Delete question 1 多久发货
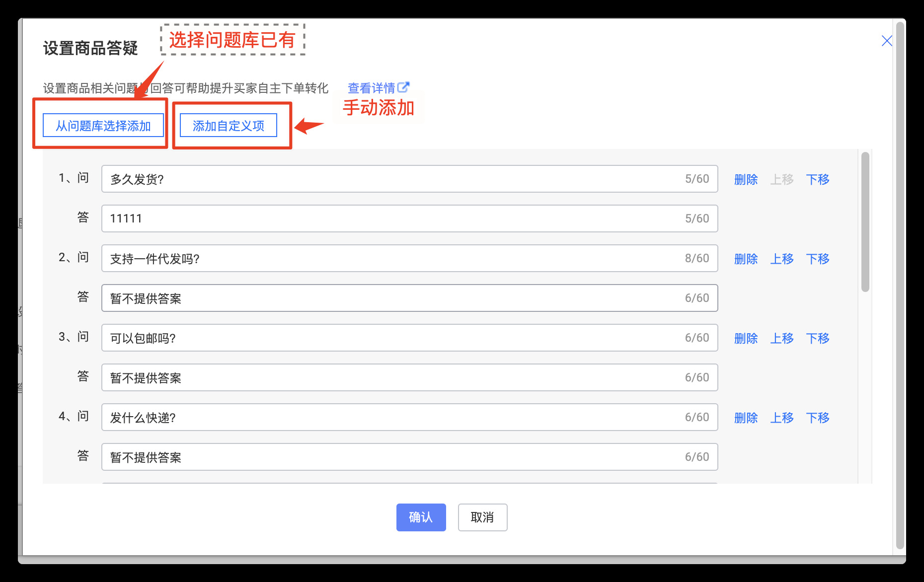 (746, 179)
